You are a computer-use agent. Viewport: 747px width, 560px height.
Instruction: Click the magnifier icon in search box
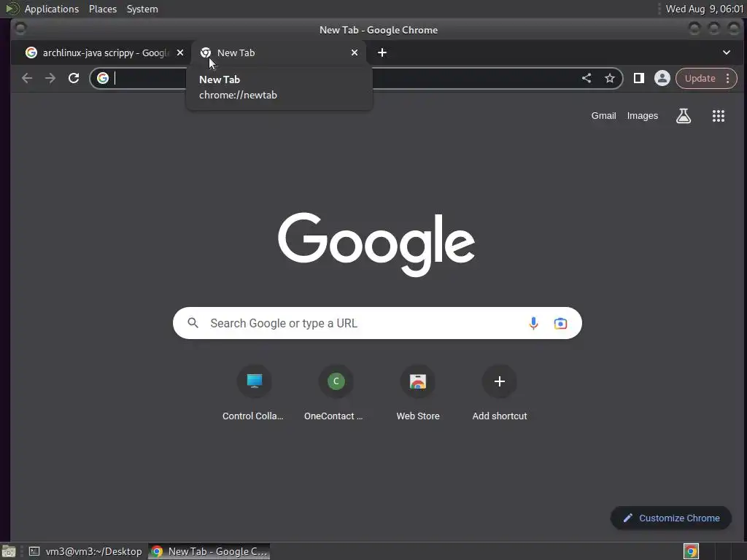point(193,323)
